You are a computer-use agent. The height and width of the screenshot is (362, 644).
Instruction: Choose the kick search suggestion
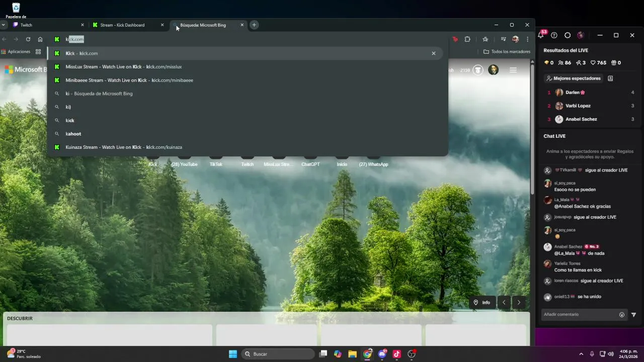245,120
